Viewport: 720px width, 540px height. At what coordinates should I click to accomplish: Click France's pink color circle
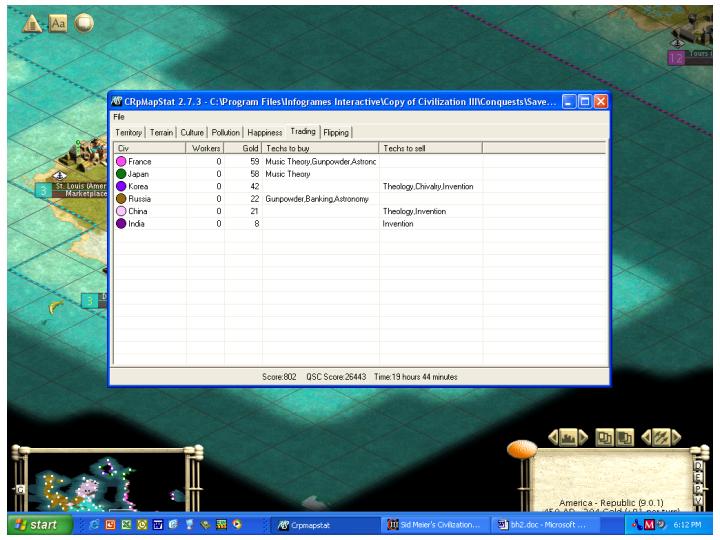click(121, 161)
